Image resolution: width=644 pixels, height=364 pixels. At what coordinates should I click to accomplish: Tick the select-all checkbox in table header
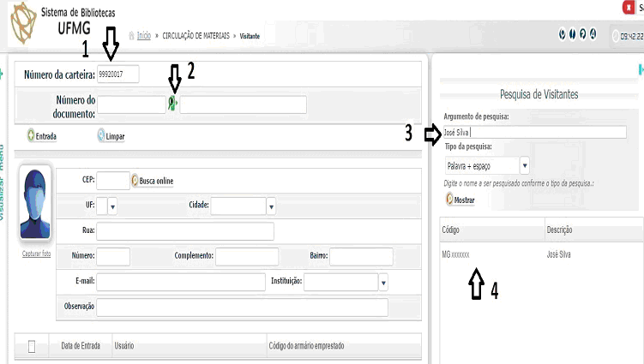click(x=32, y=346)
